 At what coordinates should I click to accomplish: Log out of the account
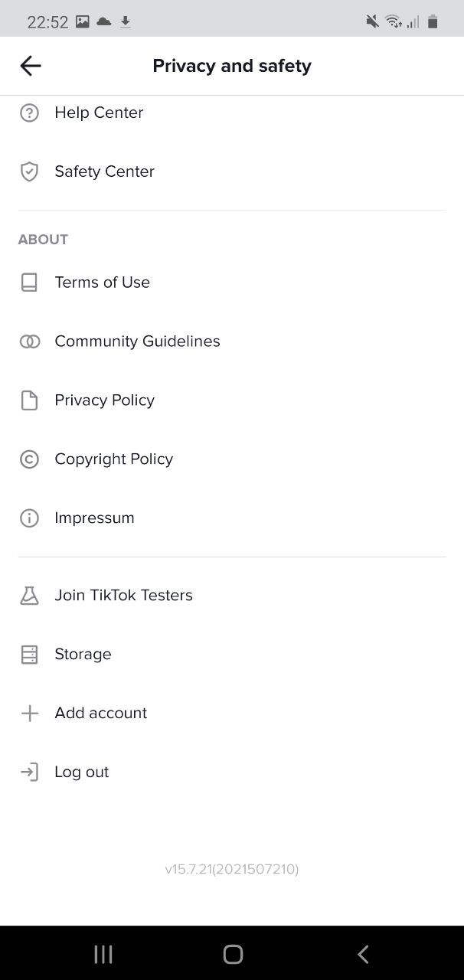click(81, 772)
